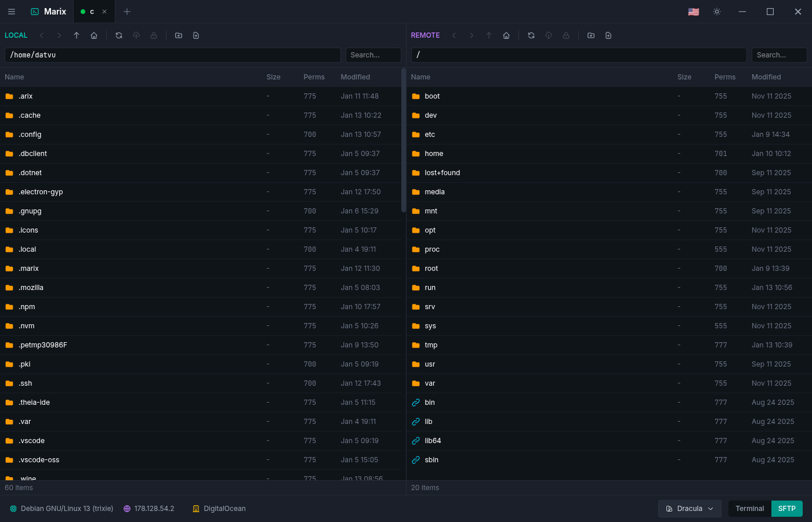Image resolution: width=812 pixels, height=522 pixels.
Task: Navigate up one level in the LOCAL panel
Action: pyautogui.click(x=77, y=35)
